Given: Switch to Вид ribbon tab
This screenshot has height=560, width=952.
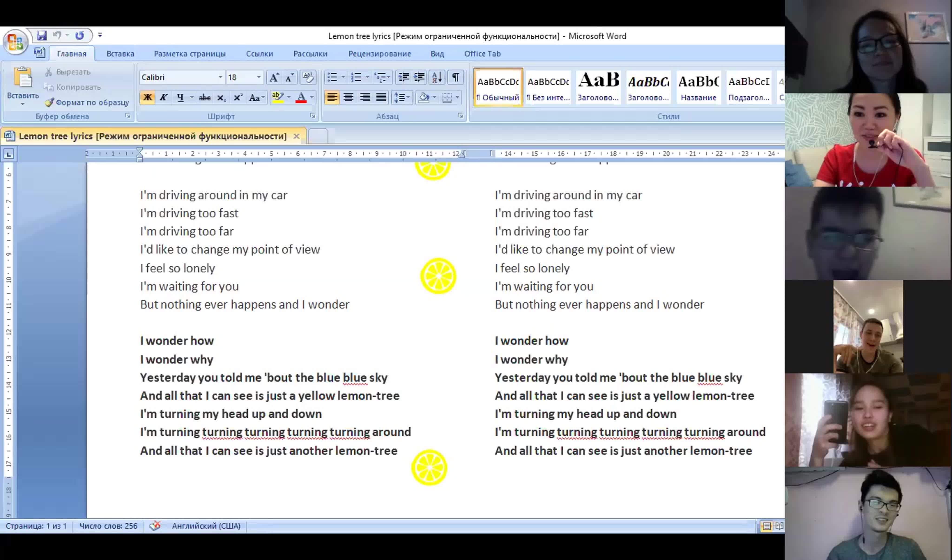Looking at the screenshot, I should (437, 54).
